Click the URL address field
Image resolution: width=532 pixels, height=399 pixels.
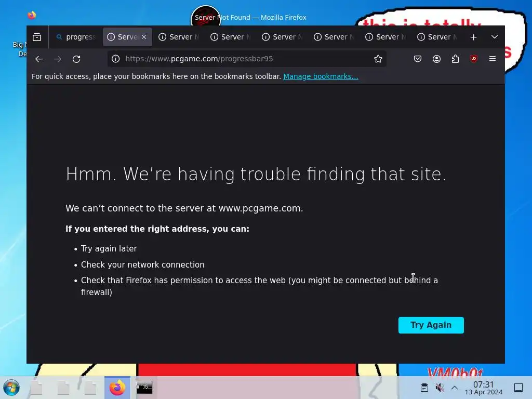click(x=247, y=59)
